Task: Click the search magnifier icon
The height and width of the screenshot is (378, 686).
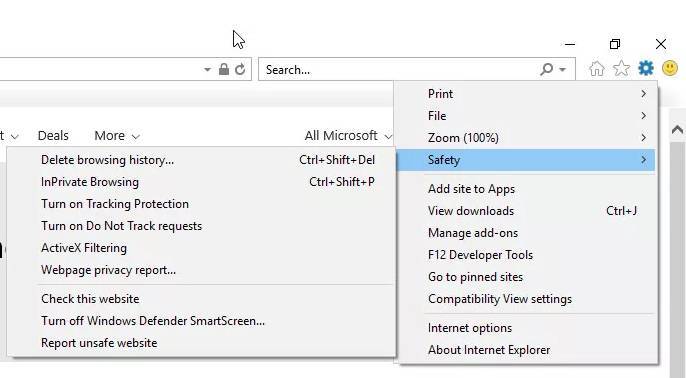Action: (546, 69)
